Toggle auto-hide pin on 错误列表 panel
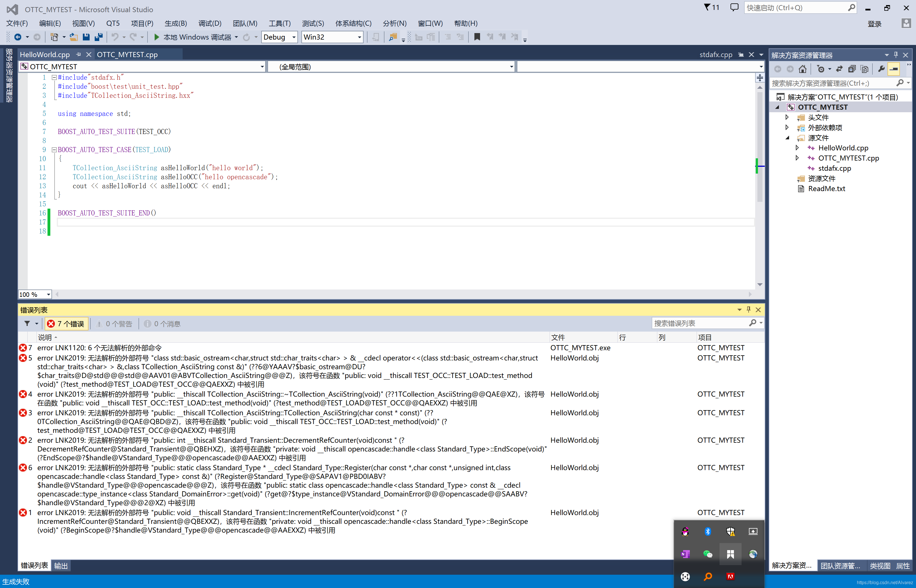 tap(748, 310)
